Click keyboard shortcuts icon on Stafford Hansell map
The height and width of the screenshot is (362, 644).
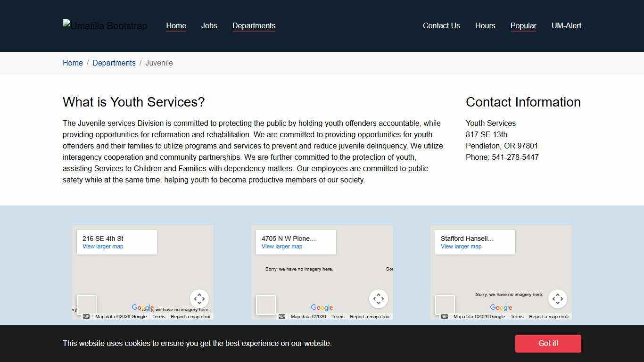tap(445, 317)
